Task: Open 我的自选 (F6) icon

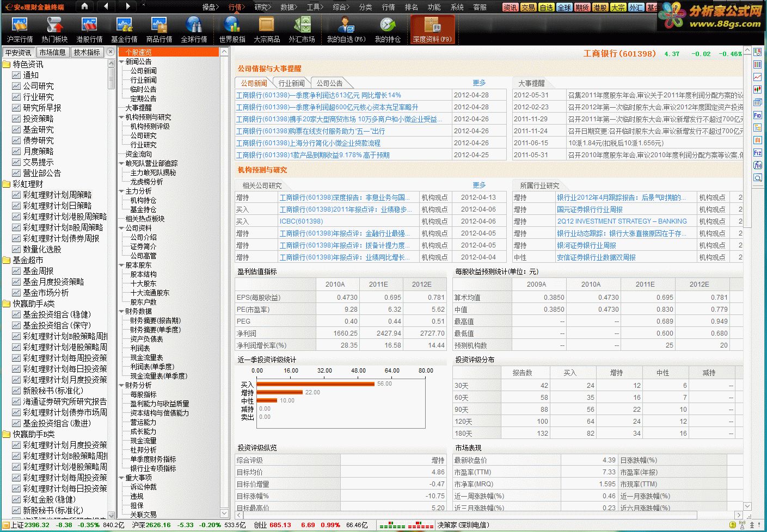Action: (346, 29)
